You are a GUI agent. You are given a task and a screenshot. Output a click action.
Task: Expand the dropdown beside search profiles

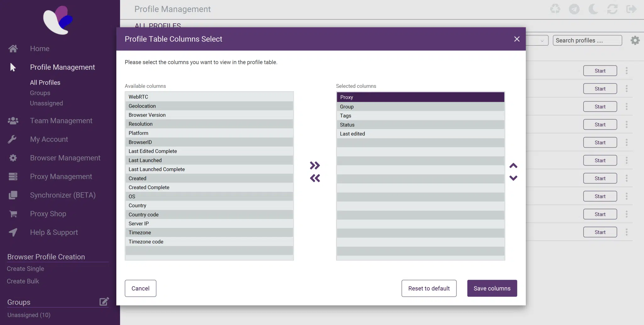[x=541, y=41]
